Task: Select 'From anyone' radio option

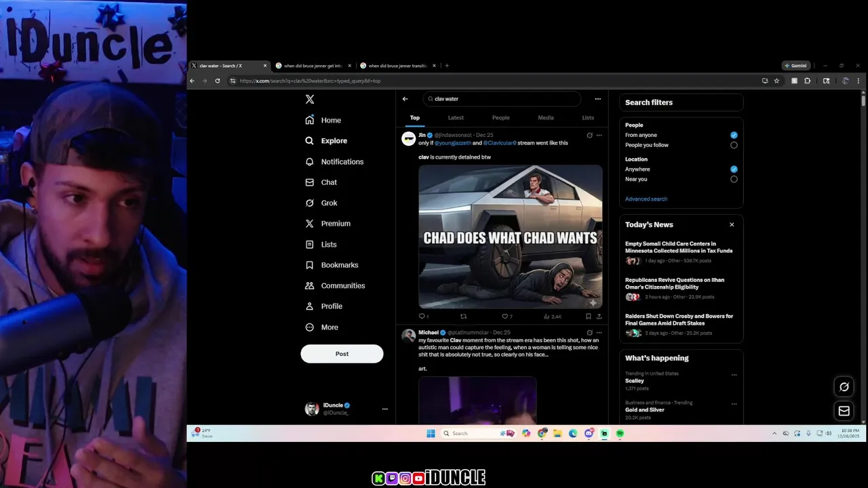Action: click(x=734, y=135)
